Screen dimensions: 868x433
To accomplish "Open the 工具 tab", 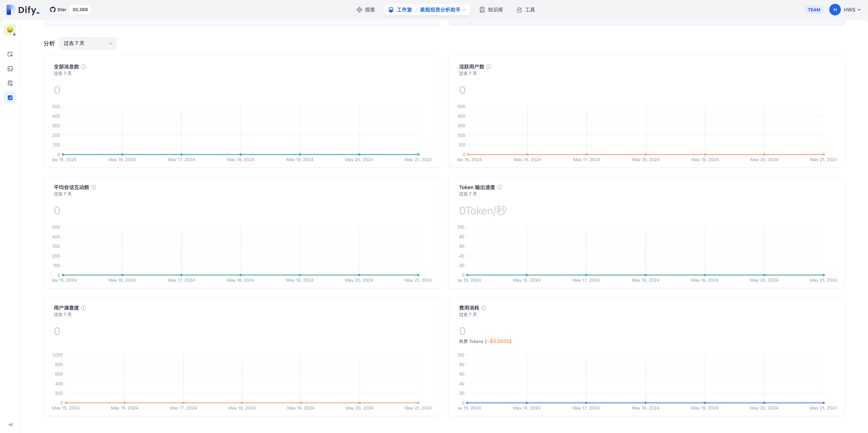I will tap(526, 10).
